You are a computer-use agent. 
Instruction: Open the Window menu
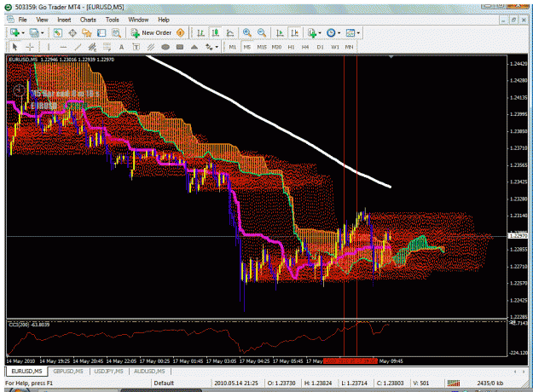138,20
